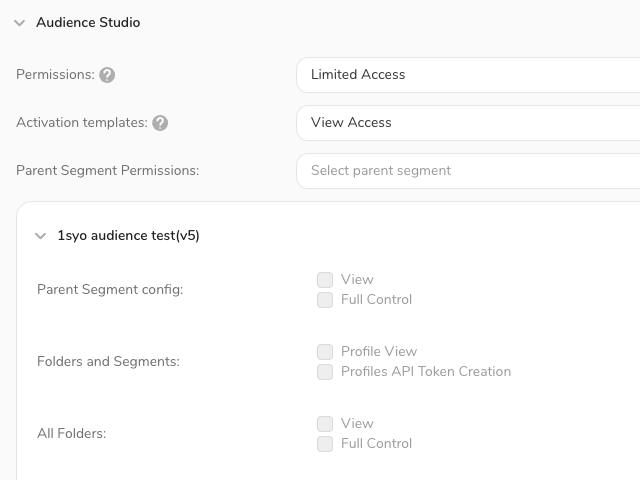Click the Audience Studio section heading

[88, 22]
